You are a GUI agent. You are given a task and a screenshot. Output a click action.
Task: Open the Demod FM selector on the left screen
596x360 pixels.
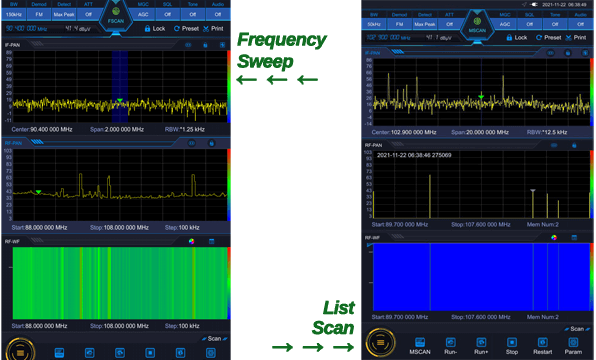tap(39, 14)
